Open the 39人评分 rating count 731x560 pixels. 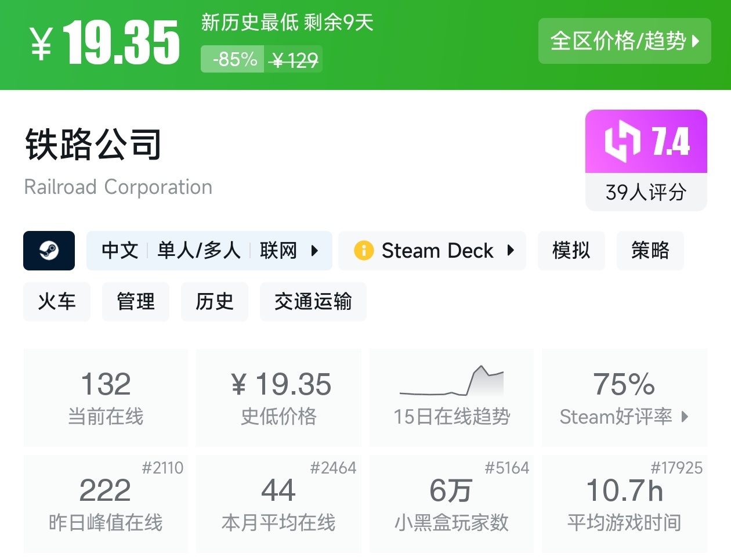click(x=646, y=192)
